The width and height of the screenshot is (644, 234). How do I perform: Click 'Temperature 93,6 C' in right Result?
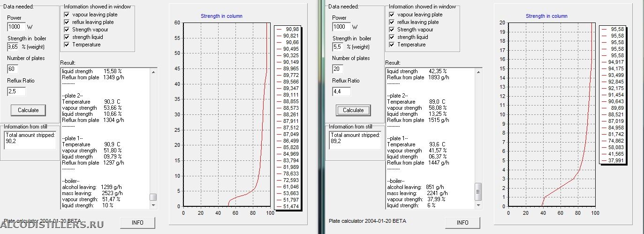[415, 144]
